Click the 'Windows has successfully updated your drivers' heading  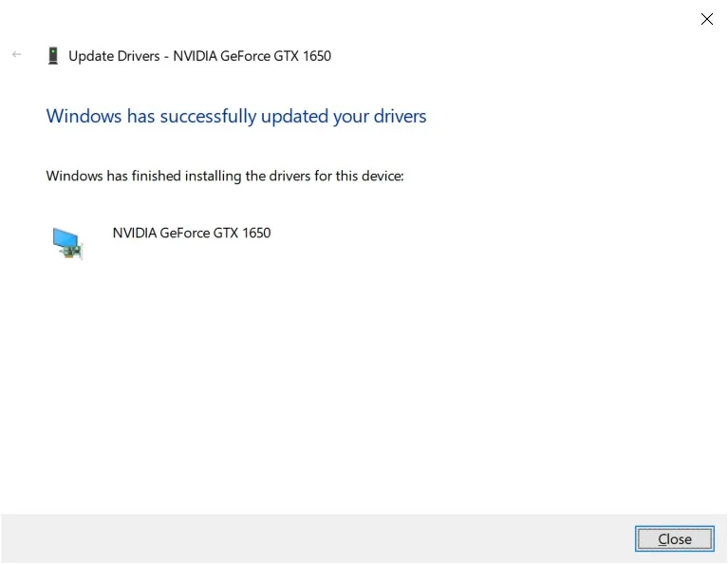point(235,116)
